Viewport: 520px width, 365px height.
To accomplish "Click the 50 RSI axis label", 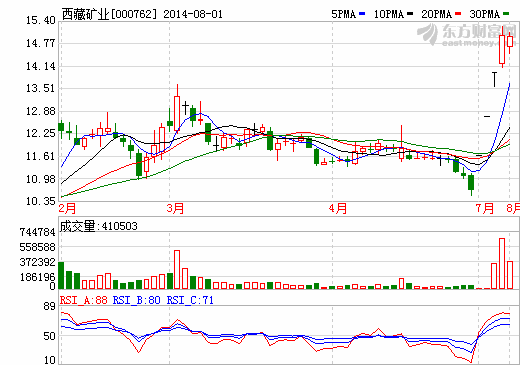I will pyautogui.click(x=49, y=336).
